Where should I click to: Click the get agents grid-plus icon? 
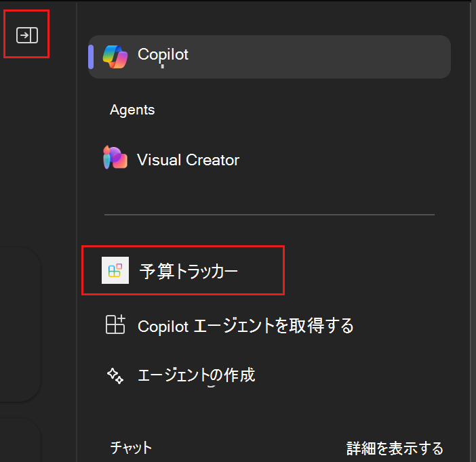click(x=115, y=324)
